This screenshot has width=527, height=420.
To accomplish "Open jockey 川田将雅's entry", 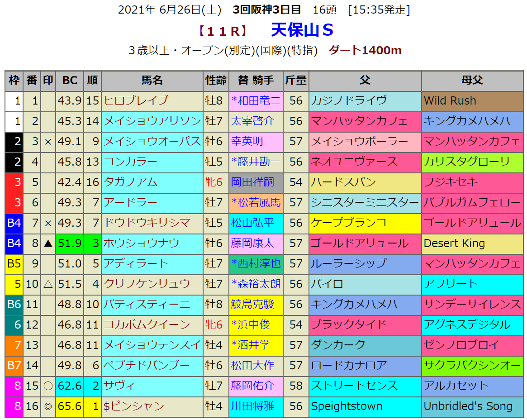I will coord(252,406).
